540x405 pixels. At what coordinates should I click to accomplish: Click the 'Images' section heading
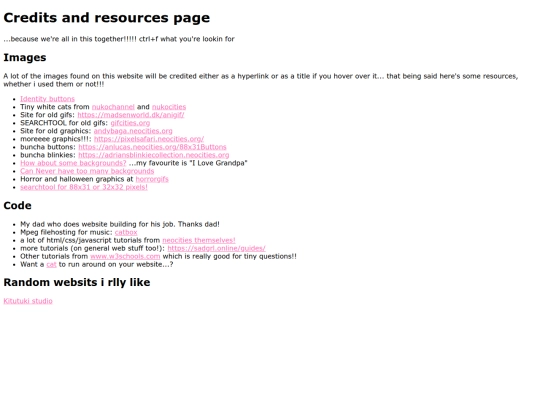point(25,58)
